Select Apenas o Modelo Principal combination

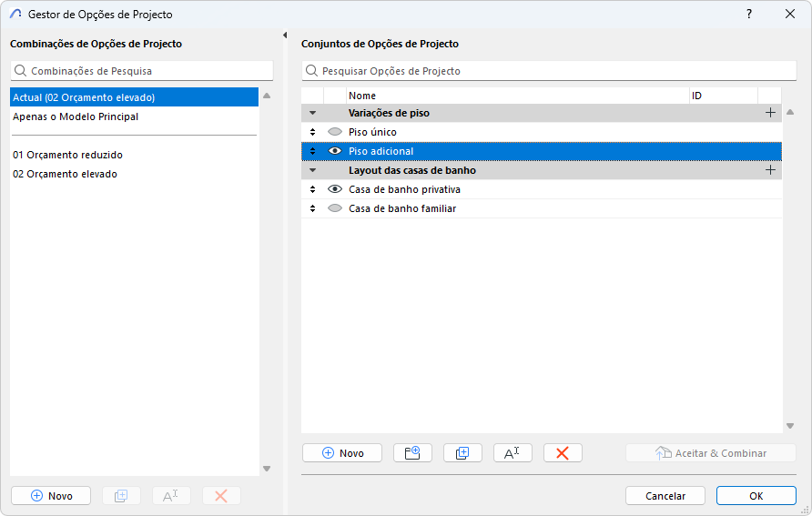76,116
